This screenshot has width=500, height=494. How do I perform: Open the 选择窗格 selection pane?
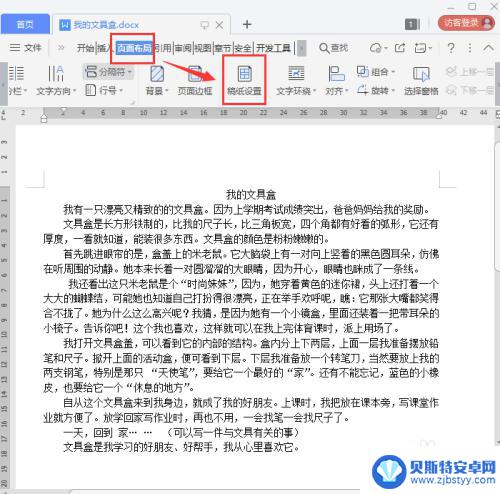(421, 80)
